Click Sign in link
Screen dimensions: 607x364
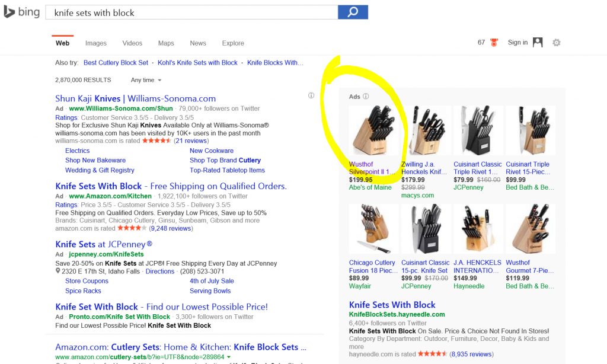pos(517,43)
